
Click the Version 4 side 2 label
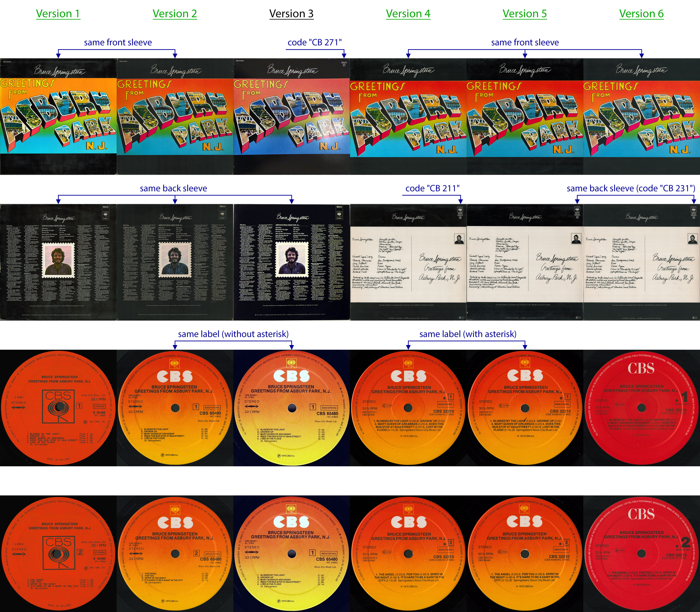(408, 554)
